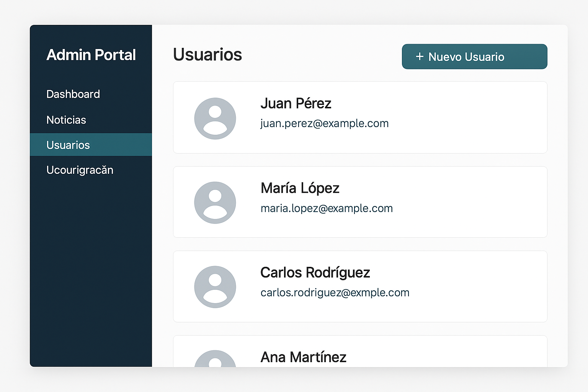This screenshot has width=588, height=392.
Task: Click the Carlos Rodríguez name
Action: [x=315, y=273]
